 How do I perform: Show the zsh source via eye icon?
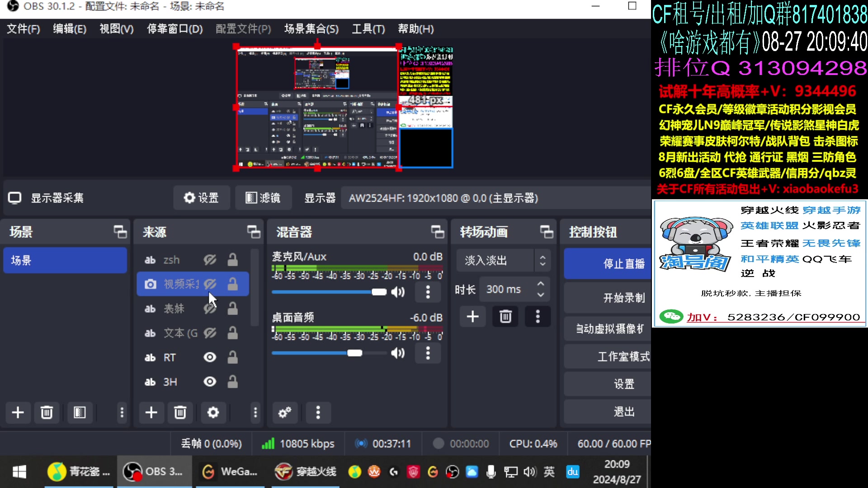(x=210, y=260)
